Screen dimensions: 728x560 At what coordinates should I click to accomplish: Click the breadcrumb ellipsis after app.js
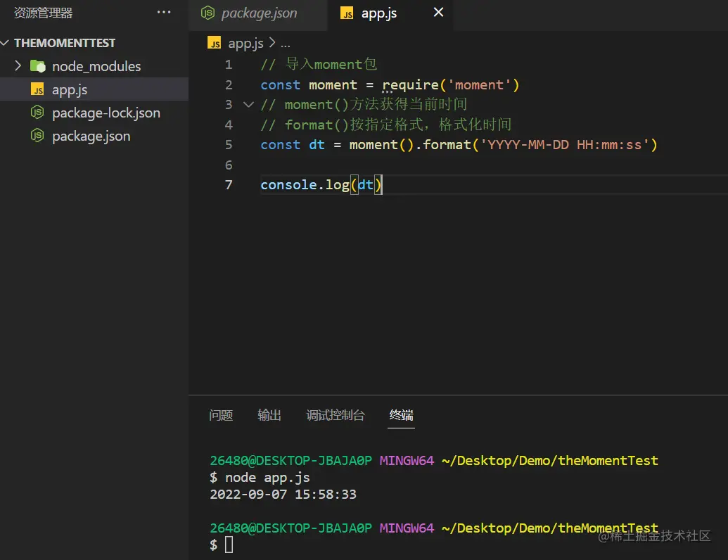pos(286,44)
